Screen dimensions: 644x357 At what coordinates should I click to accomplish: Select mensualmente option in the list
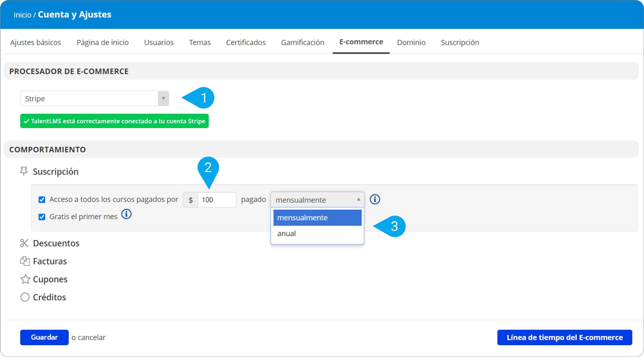317,217
